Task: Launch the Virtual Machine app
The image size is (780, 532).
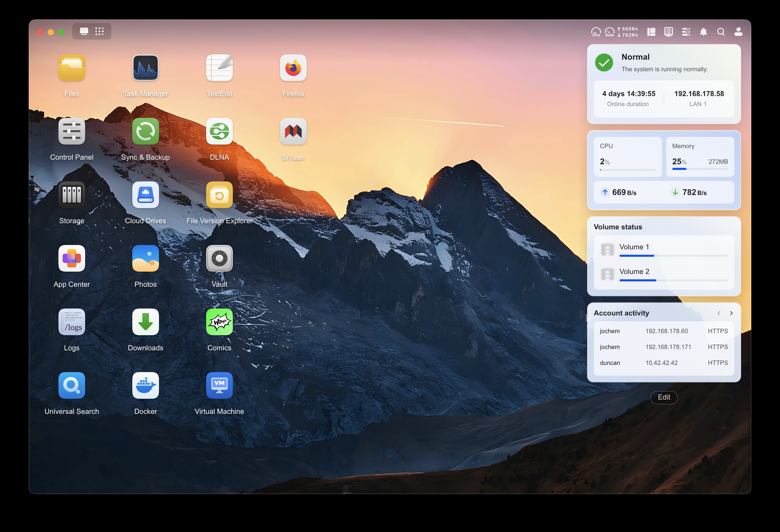Action: pyautogui.click(x=219, y=386)
